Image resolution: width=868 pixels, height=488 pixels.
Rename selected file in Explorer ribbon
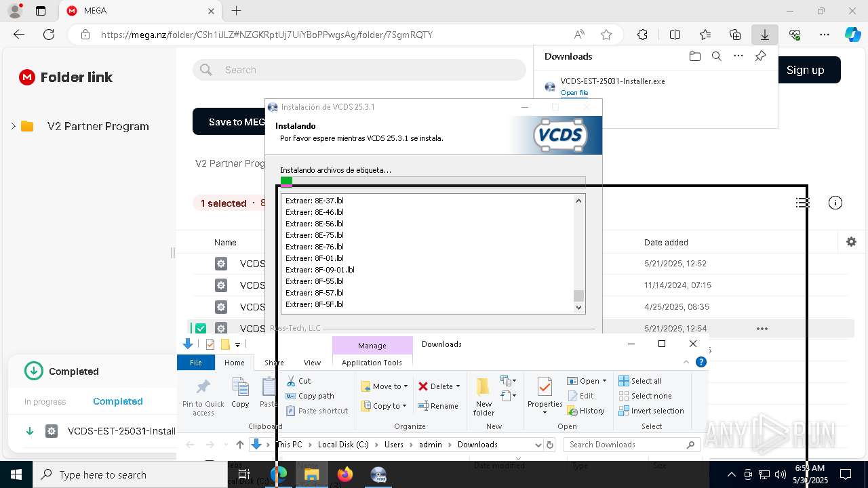click(x=438, y=406)
